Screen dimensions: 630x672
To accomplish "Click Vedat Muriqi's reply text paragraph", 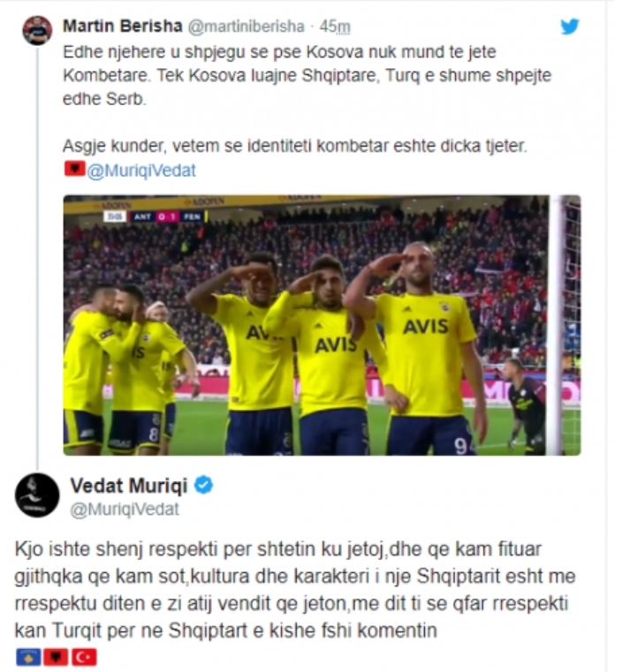I will (295, 590).
